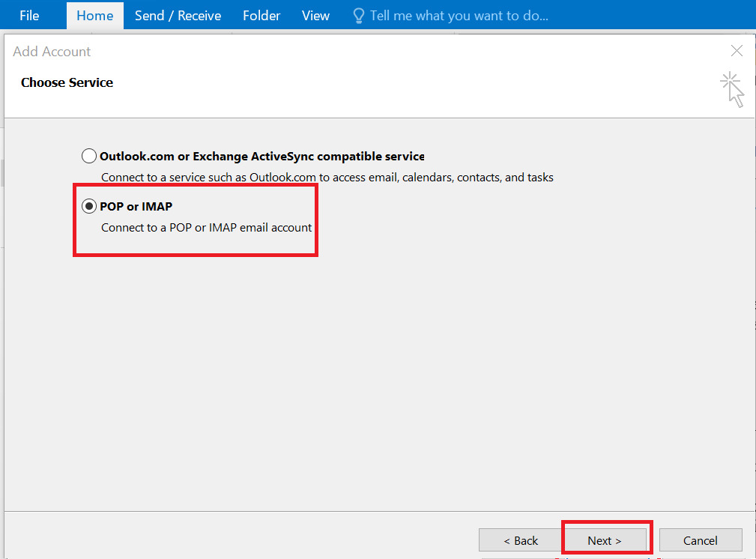This screenshot has height=559, width=756.
Task: Select the Home ribbon tab
Action: point(94,15)
